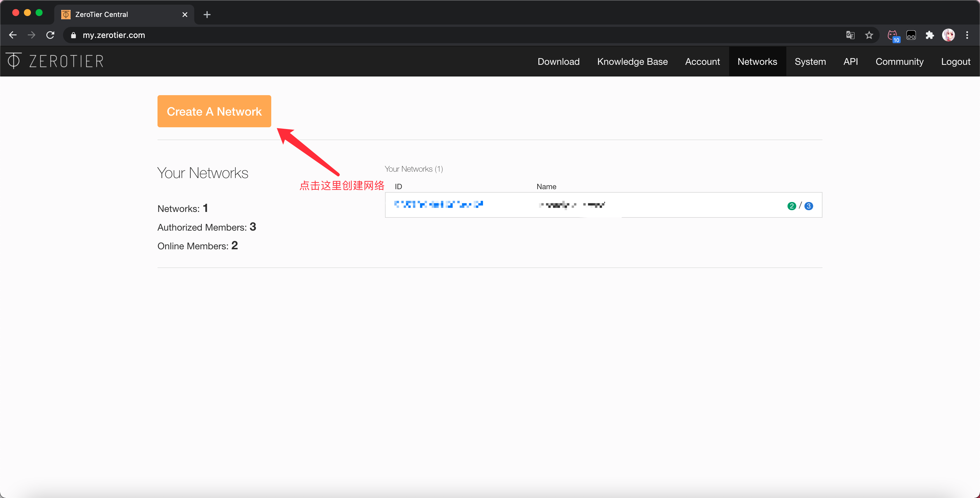The image size is (980, 498).
Task: Open the Account page
Action: [702, 62]
